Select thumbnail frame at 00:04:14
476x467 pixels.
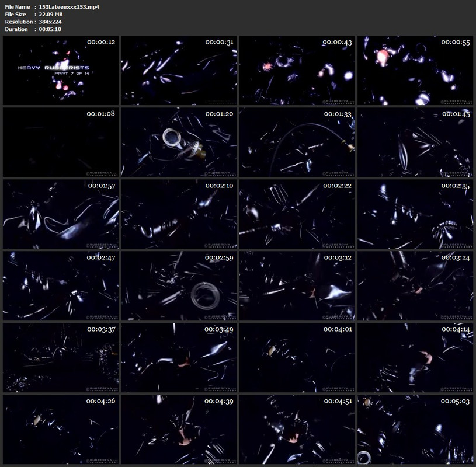pos(415,358)
